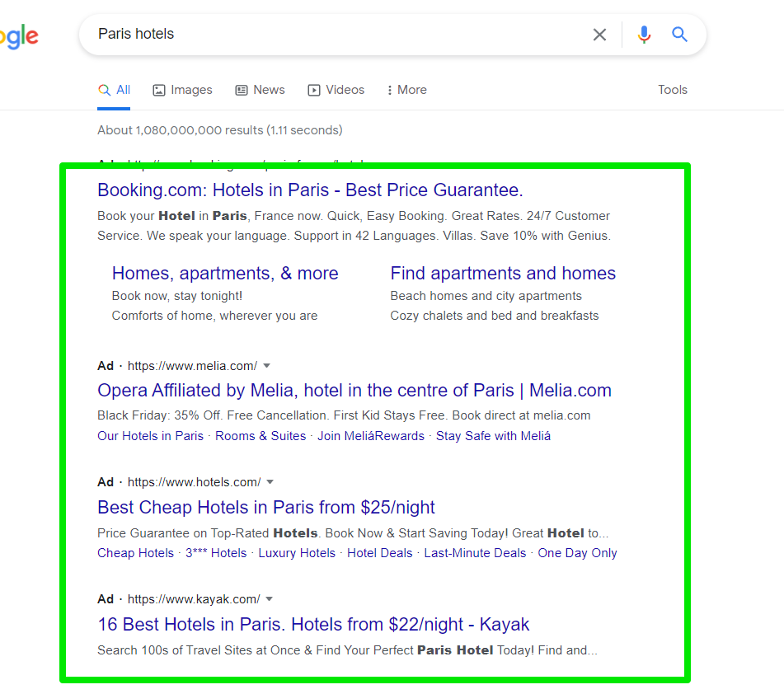Open 'Stay Safe with Meliá' sitelink
Image resolution: width=784 pixels, height=694 pixels.
point(493,436)
